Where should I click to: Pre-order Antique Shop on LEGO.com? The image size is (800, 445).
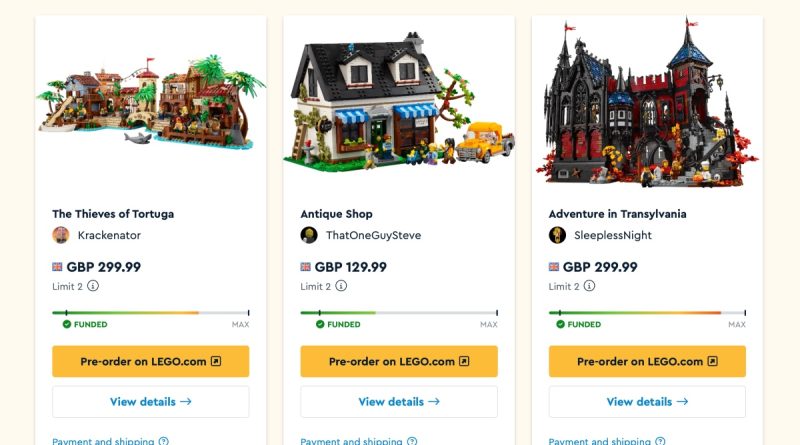(398, 361)
